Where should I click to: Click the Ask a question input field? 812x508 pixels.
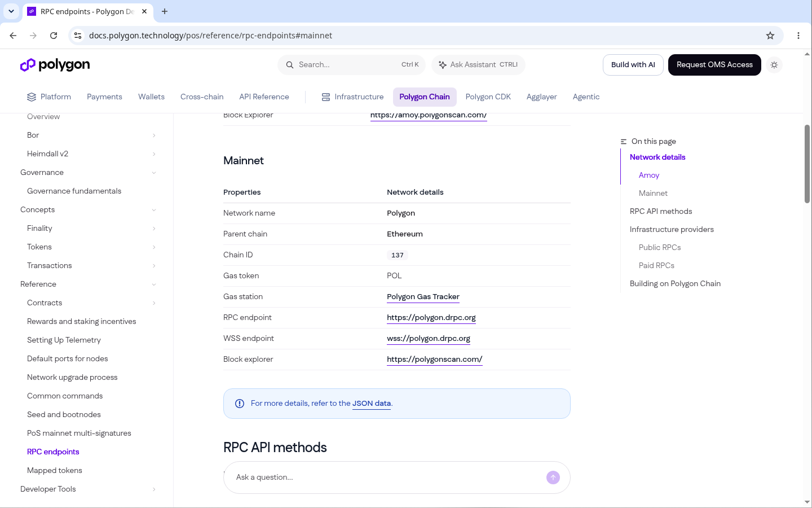[388, 478]
